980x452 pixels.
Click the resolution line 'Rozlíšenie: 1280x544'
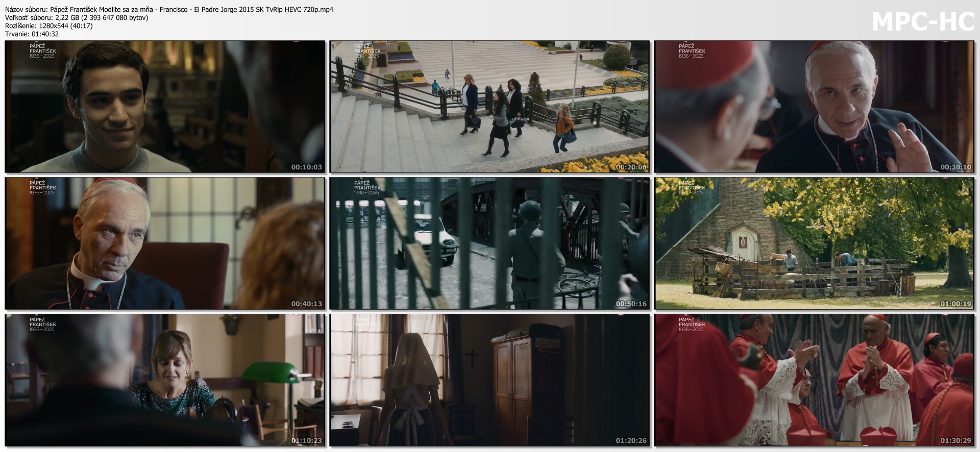(49, 26)
